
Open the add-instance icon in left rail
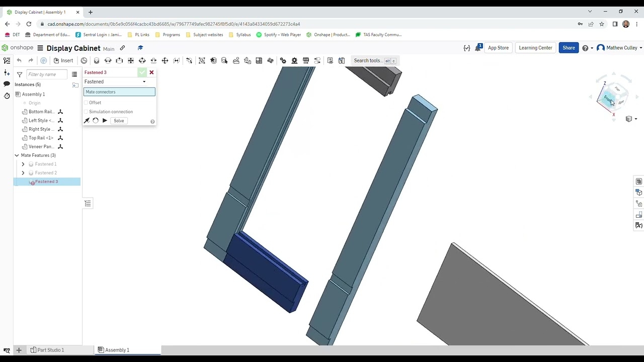(x=7, y=73)
